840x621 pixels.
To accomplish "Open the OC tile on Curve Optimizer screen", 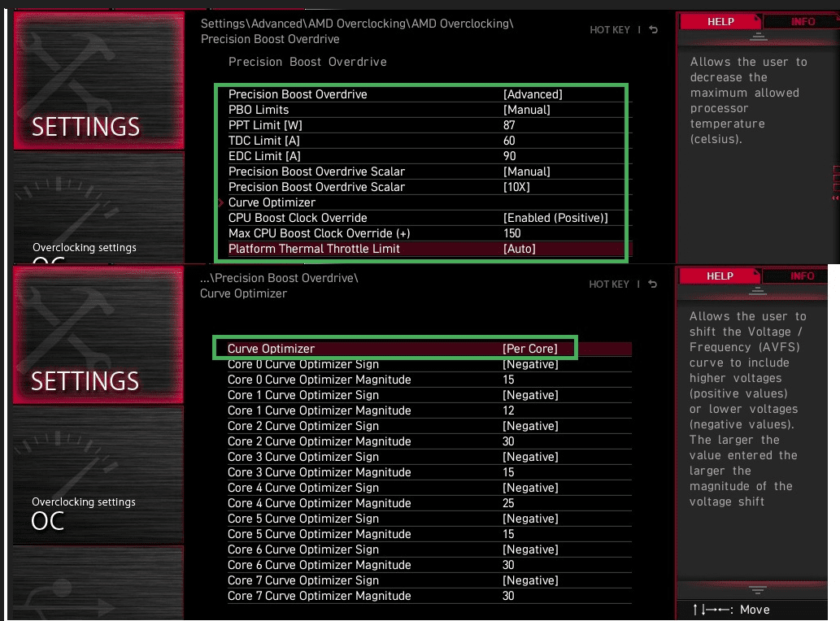I will coord(98,476).
